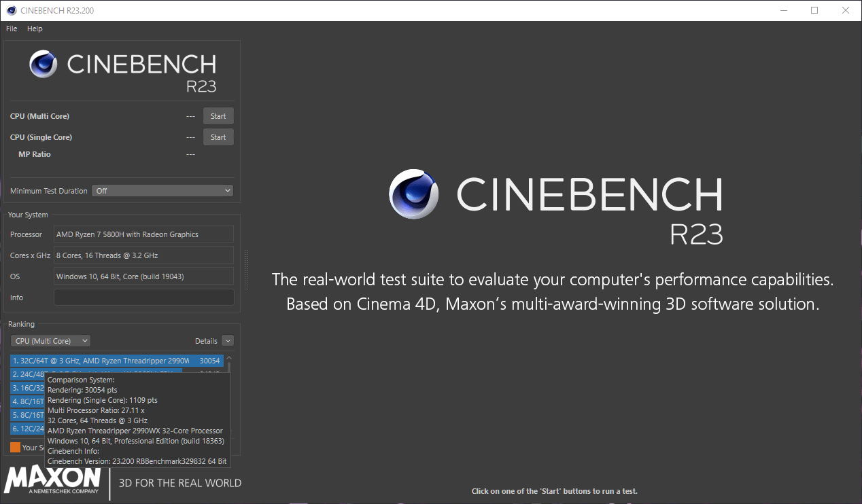The width and height of the screenshot is (862, 504).
Task: Start the CPU (Single Core) test
Action: pos(218,137)
